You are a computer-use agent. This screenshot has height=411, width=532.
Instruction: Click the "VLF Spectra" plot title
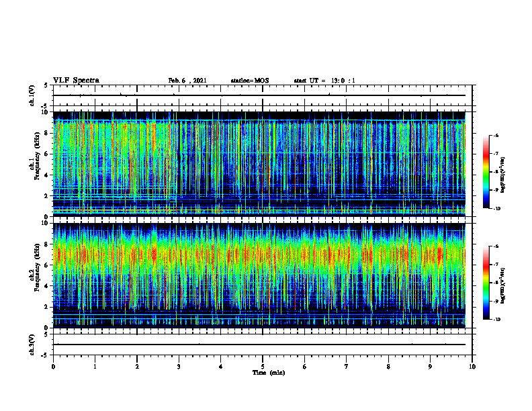76,81
